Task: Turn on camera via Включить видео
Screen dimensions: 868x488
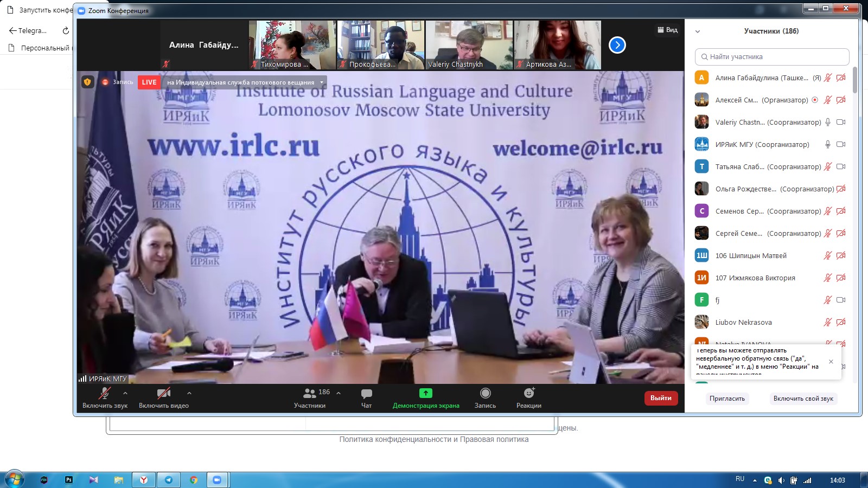Action: (x=163, y=397)
